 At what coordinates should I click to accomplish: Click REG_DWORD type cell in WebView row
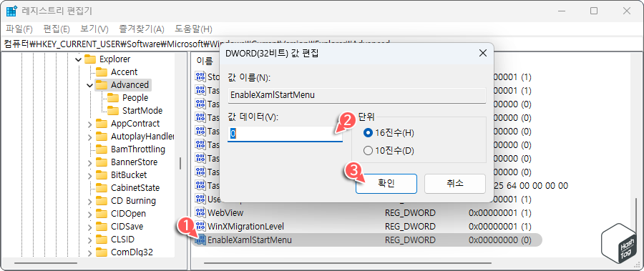tap(410, 213)
